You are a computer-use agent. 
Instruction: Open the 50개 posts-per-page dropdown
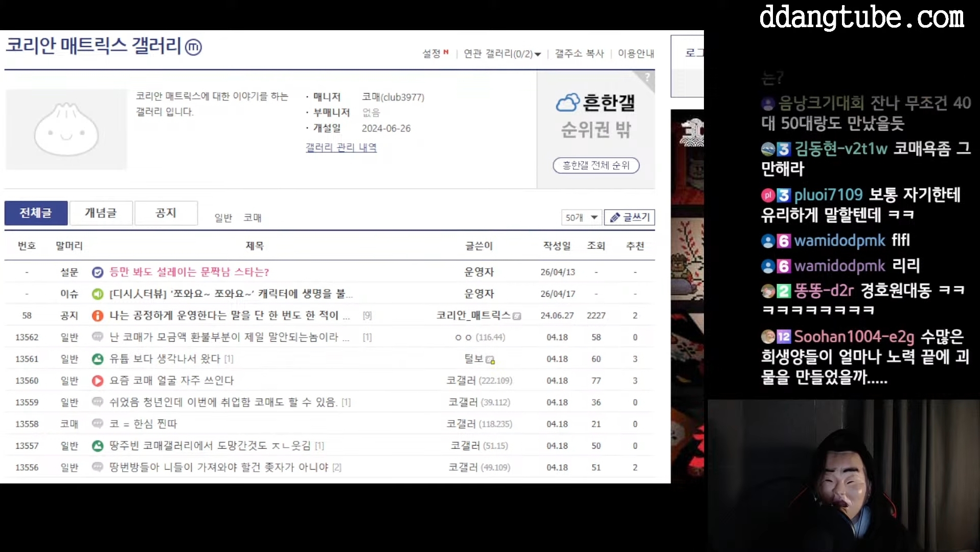point(581,217)
